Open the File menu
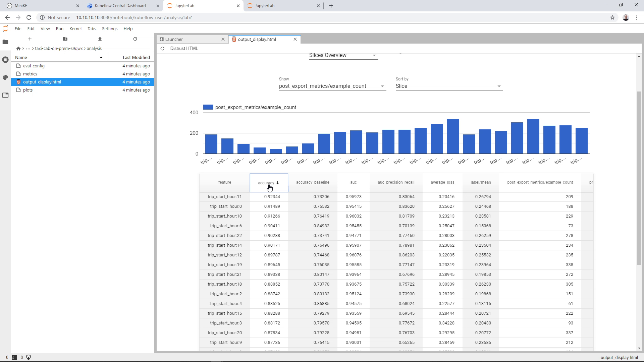Viewport: 644px width, 362px height. pos(18,29)
